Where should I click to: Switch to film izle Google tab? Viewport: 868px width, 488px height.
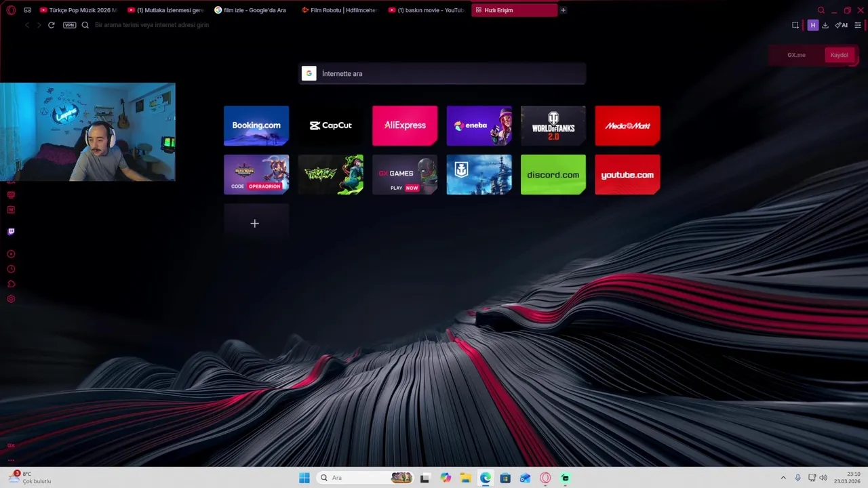(253, 10)
